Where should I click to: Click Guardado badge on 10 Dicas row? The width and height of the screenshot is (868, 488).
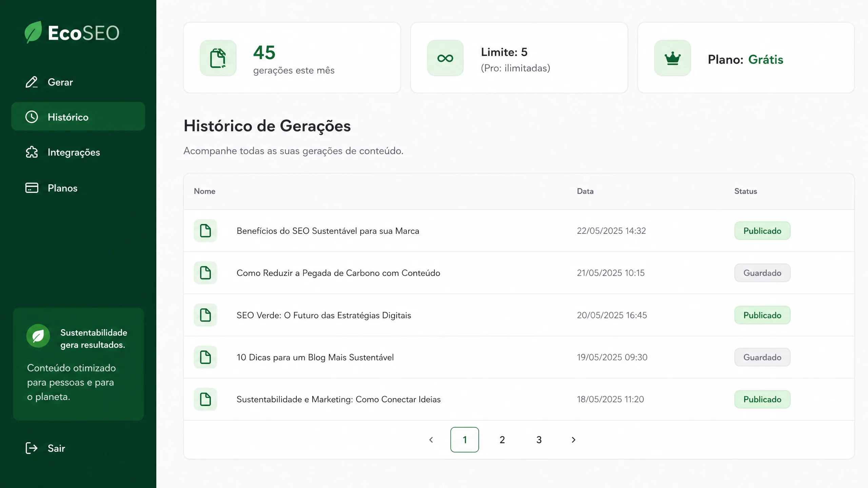coord(762,357)
